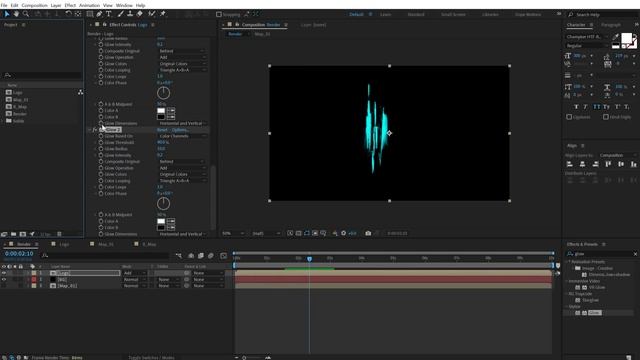
Task: Toggle stopwatch for Glow Intensity in first Glow
Action: (101, 44)
